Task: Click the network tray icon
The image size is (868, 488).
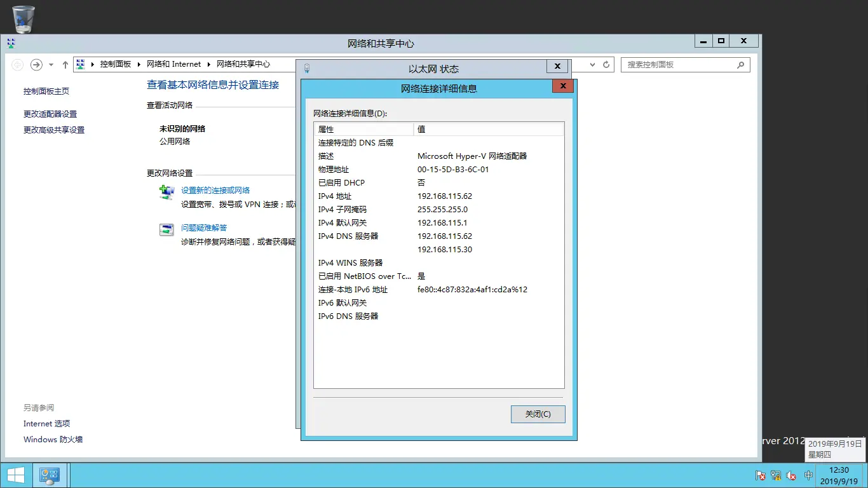Action: (x=776, y=475)
